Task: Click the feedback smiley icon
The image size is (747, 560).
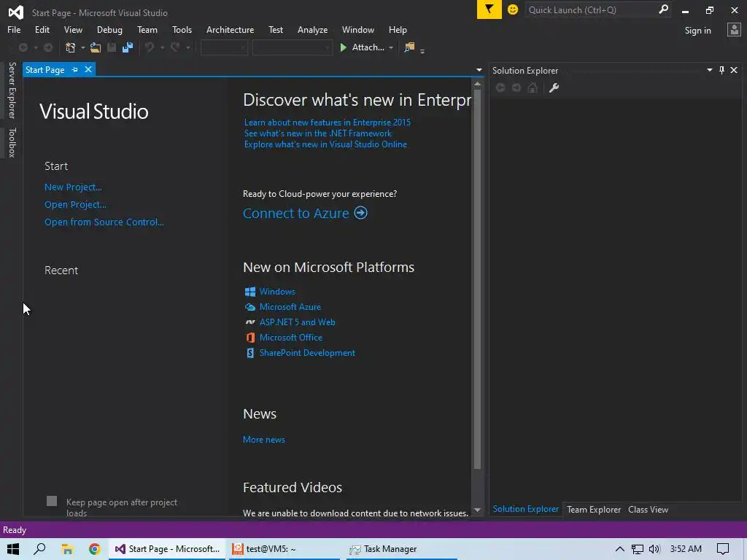Action: click(x=513, y=9)
